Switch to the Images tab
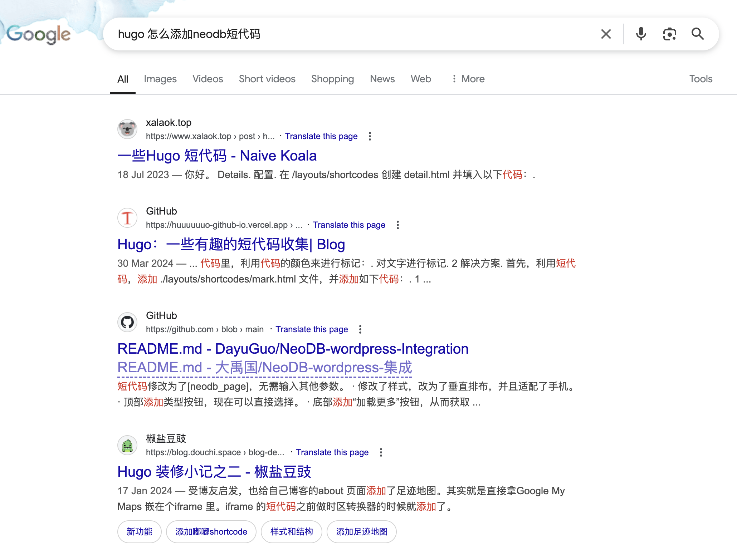The width and height of the screenshot is (737, 560). (160, 79)
